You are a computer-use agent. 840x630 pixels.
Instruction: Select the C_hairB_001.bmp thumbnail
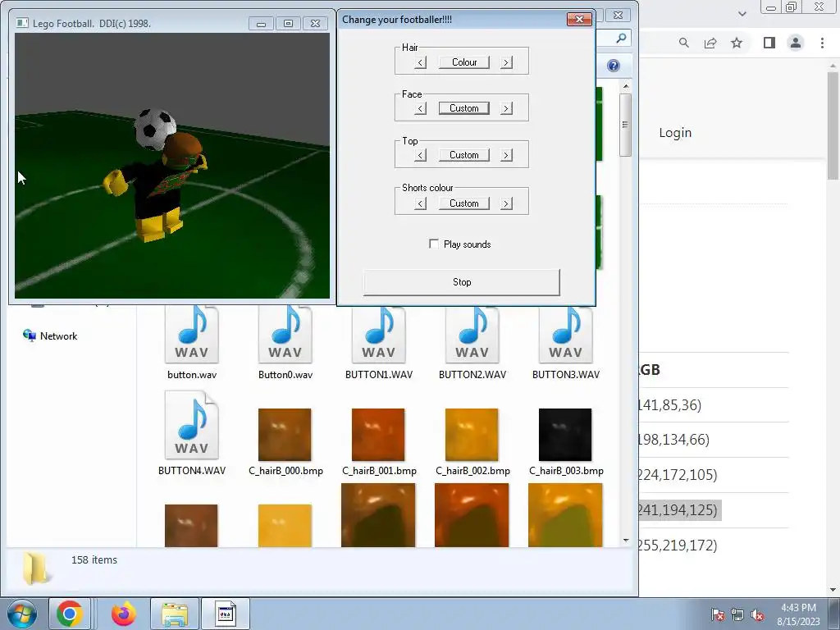[x=378, y=435]
